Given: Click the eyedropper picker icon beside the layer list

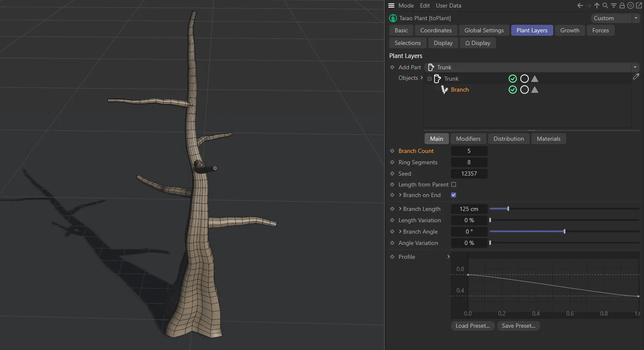Looking at the screenshot, I should coord(636,76).
